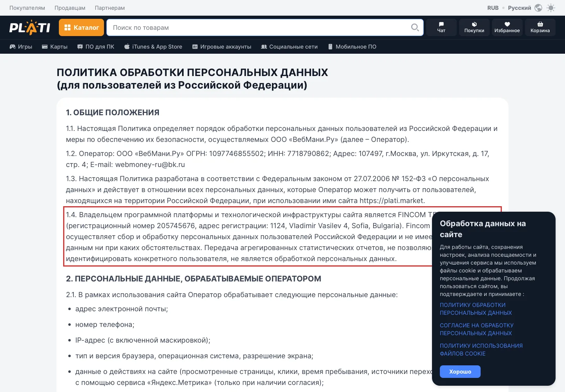
Task: Click heading 2. ПЕРСОНАЛЬНЫЕ ДАННЫЕ, ОБРАБАТЫВАЕМЫЕ ОПЕРАТОРОМ
Action: click(x=193, y=279)
